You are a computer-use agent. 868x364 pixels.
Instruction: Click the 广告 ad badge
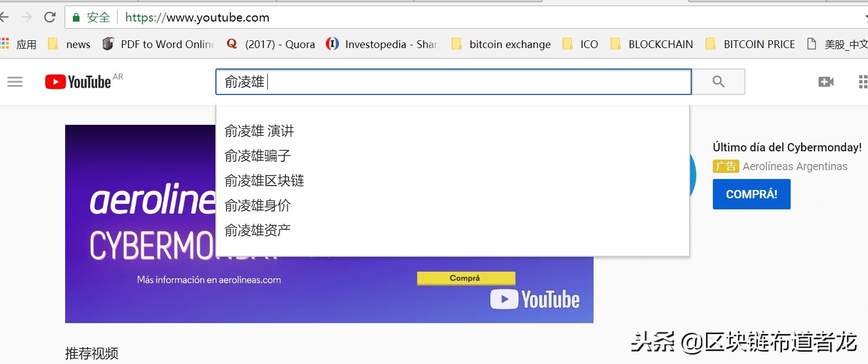pos(726,166)
